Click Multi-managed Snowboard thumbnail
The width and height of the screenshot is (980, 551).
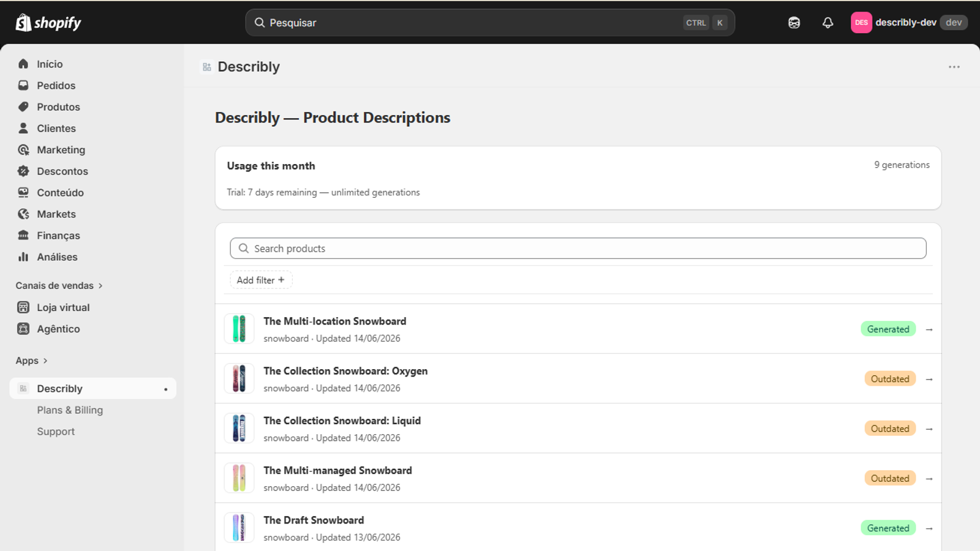tap(239, 478)
